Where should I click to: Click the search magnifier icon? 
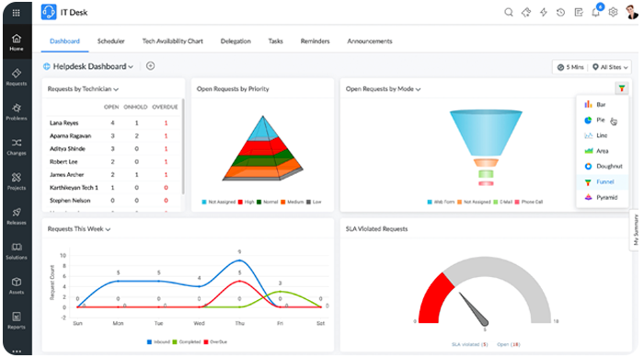tap(509, 12)
